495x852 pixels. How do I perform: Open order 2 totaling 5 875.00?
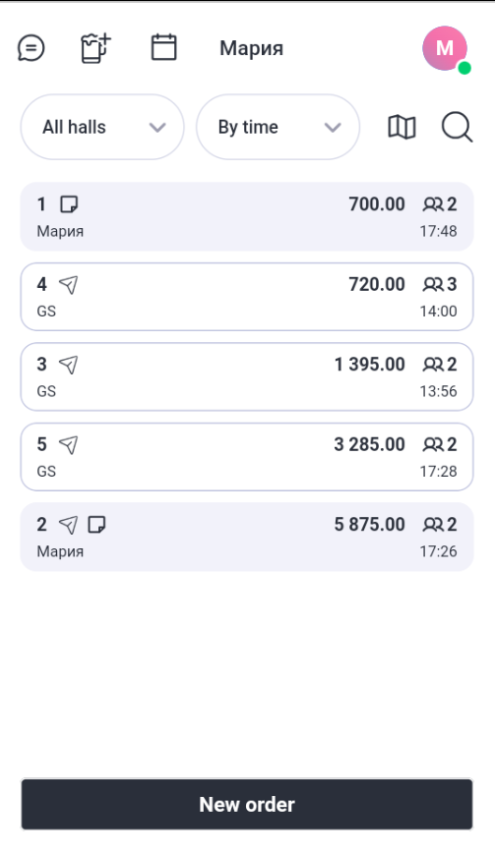point(247,537)
